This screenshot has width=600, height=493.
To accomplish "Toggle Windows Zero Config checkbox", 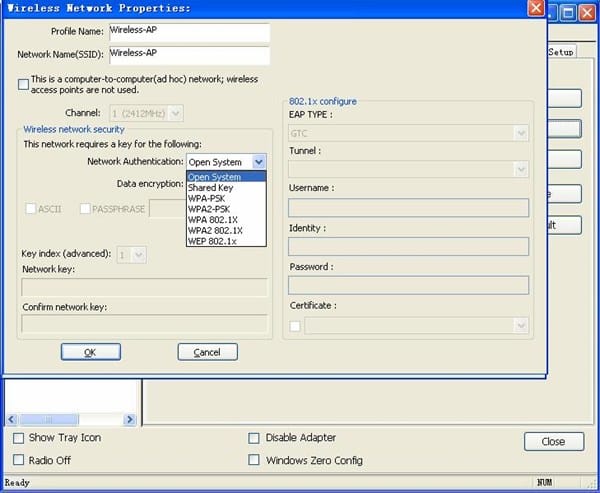I will coord(254,460).
